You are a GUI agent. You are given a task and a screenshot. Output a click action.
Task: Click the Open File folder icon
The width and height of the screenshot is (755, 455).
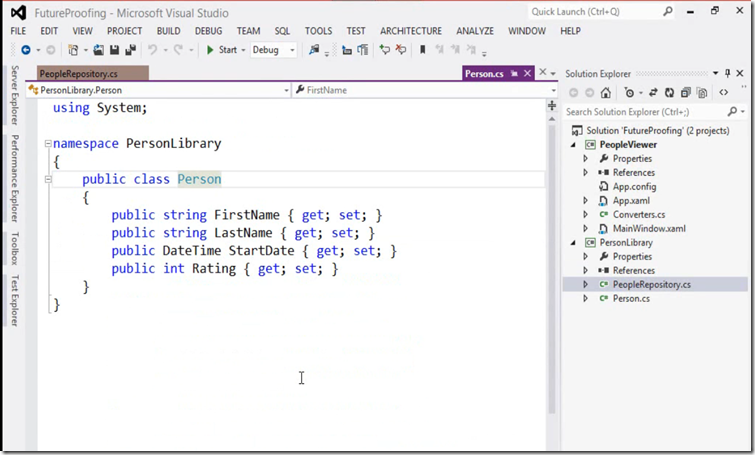coord(98,50)
